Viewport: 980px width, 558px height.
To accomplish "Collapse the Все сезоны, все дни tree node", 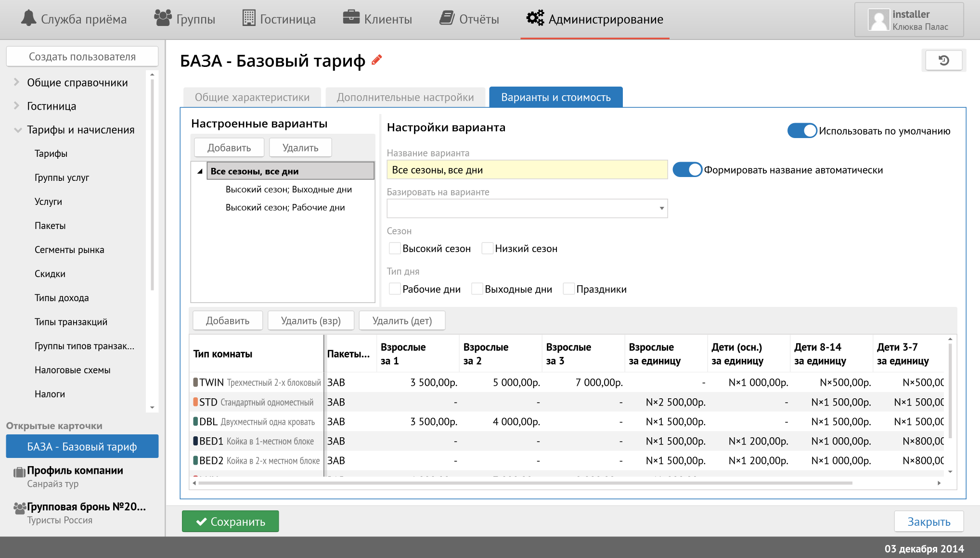I will pos(200,171).
